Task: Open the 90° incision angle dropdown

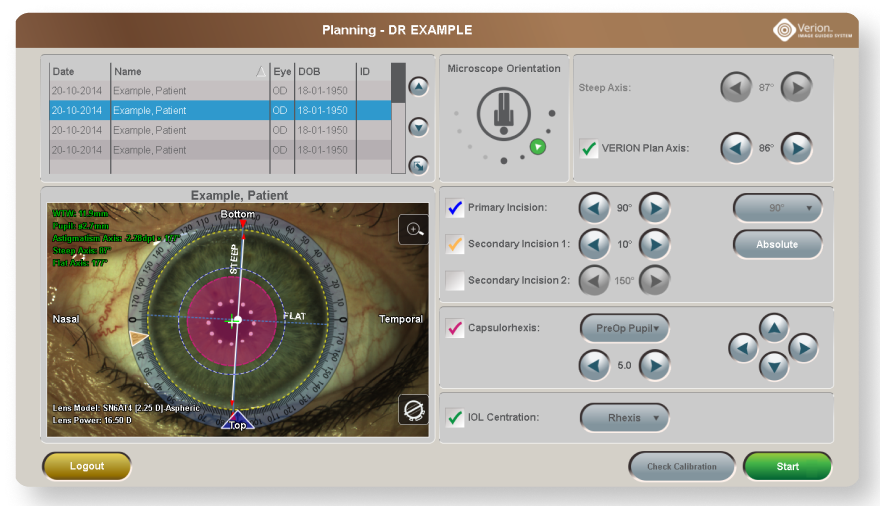Action: point(777,208)
